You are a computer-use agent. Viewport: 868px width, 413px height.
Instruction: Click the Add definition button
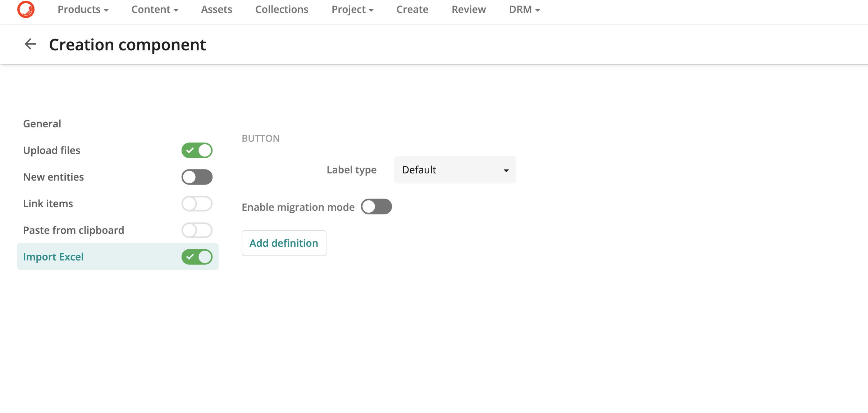pos(284,243)
